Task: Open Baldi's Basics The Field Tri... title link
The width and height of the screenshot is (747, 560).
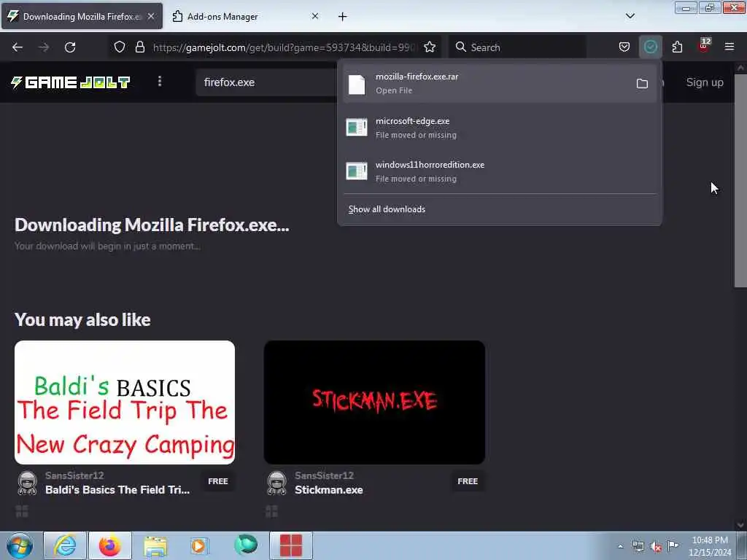Action: pyautogui.click(x=117, y=490)
